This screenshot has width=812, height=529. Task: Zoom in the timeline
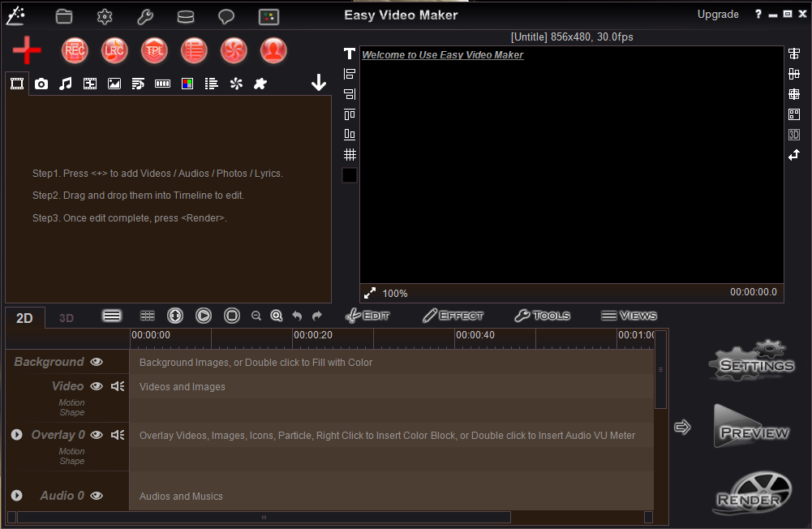(x=277, y=316)
